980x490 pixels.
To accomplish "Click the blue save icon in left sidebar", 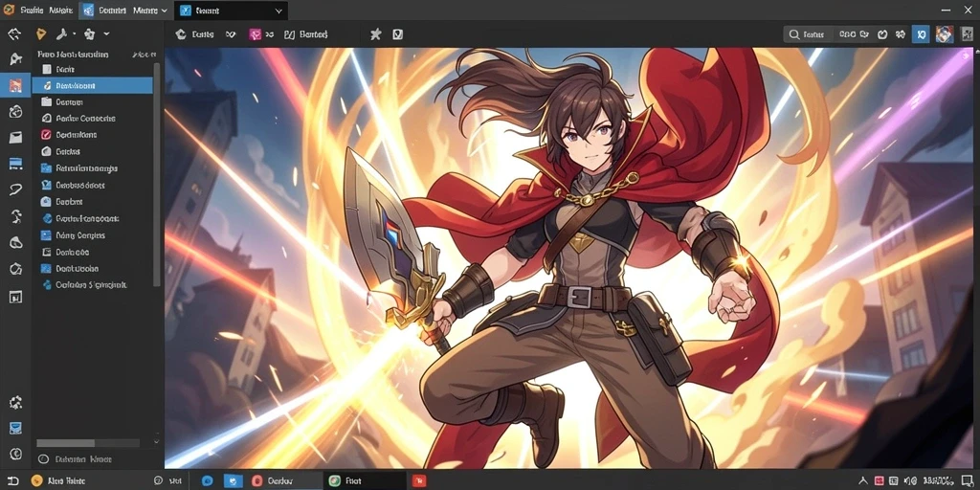I will point(15,428).
